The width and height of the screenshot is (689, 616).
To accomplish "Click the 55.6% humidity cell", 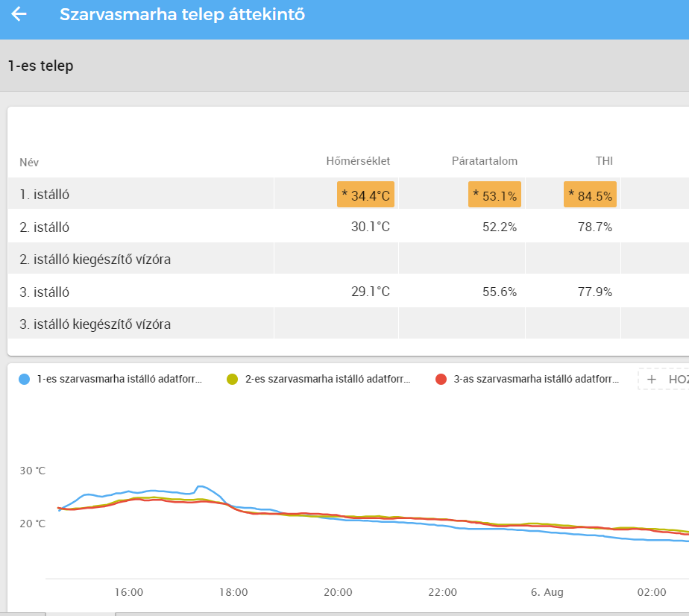I will [x=500, y=292].
